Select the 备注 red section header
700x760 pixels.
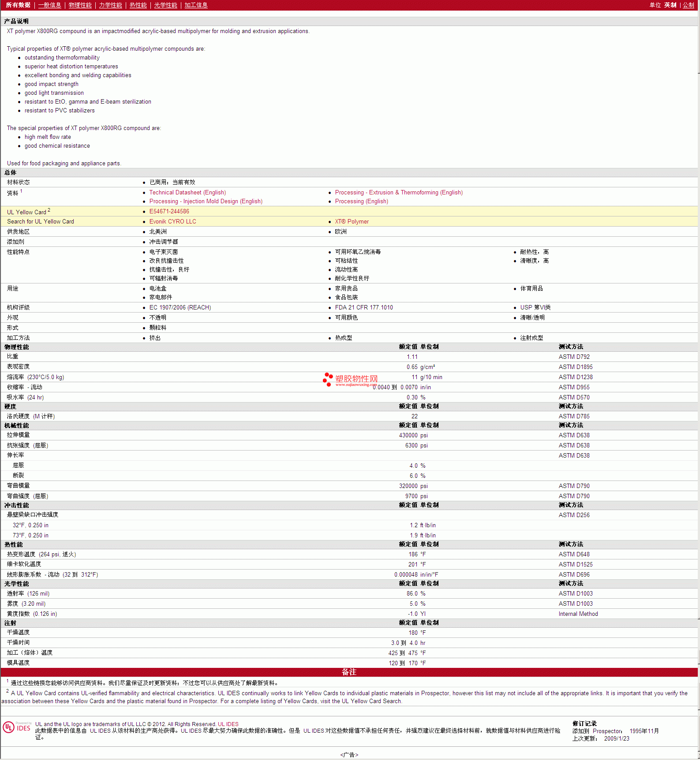coord(349,672)
